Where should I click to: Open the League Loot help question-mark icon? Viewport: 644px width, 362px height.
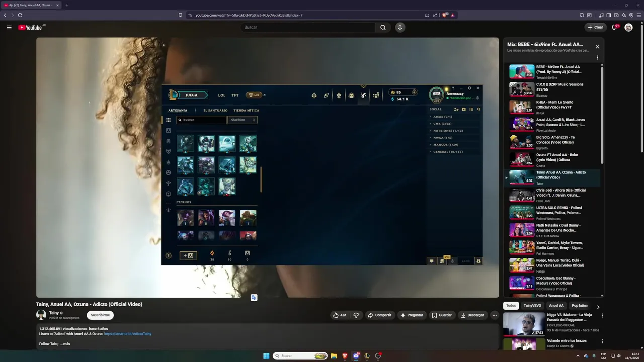tap(168, 255)
